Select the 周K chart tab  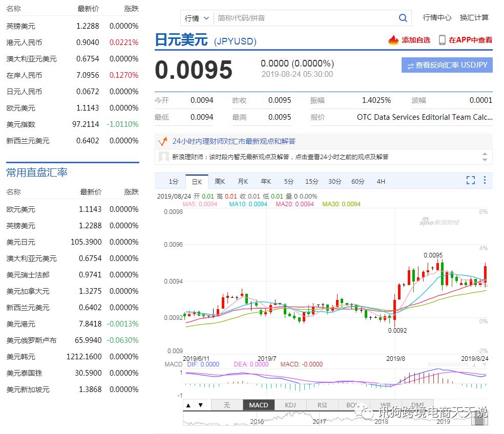pyautogui.click(x=220, y=182)
